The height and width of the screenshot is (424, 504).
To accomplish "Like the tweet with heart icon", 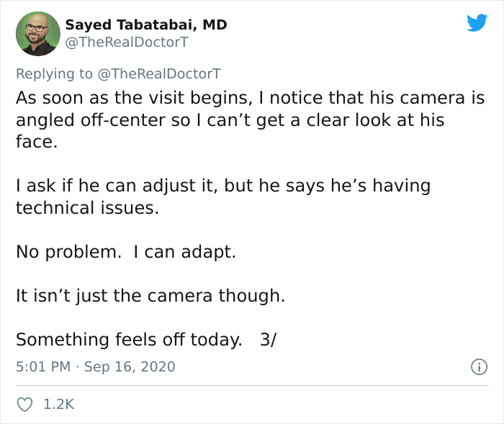I will [24, 405].
